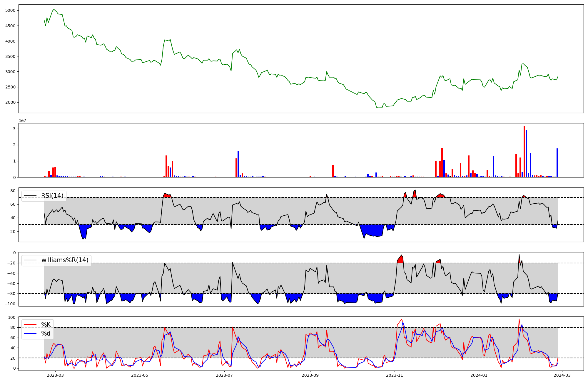Click the %K legend entry text
Screen dimensions: 588x382
coord(46,325)
